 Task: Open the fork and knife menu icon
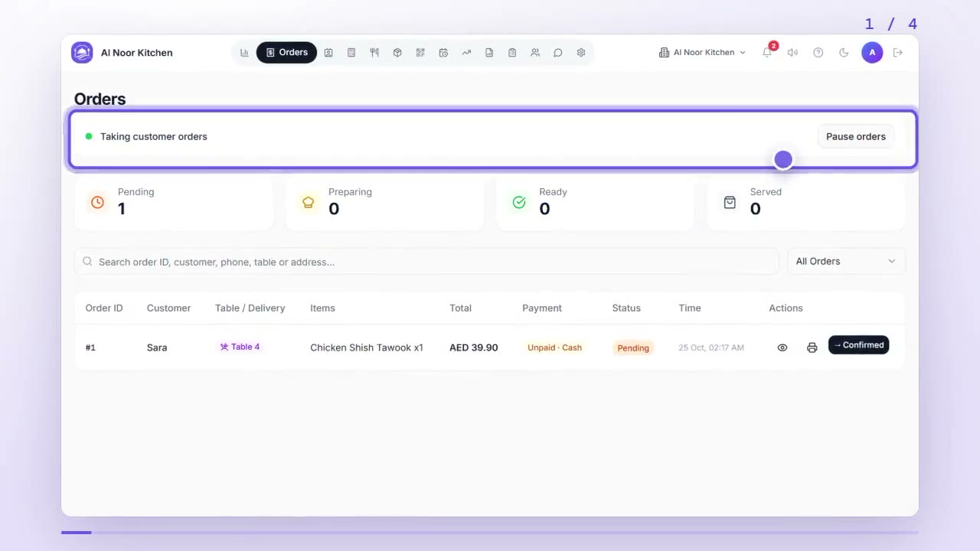374,53
